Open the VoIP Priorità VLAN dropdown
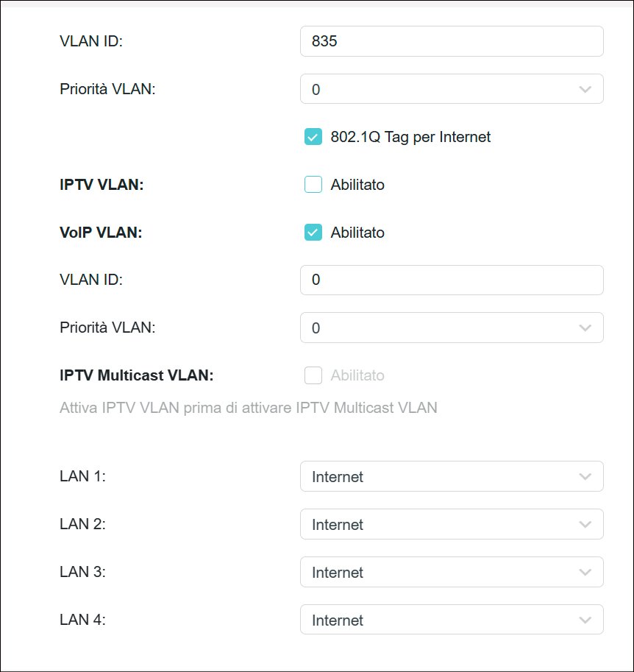634x672 pixels. pos(452,328)
